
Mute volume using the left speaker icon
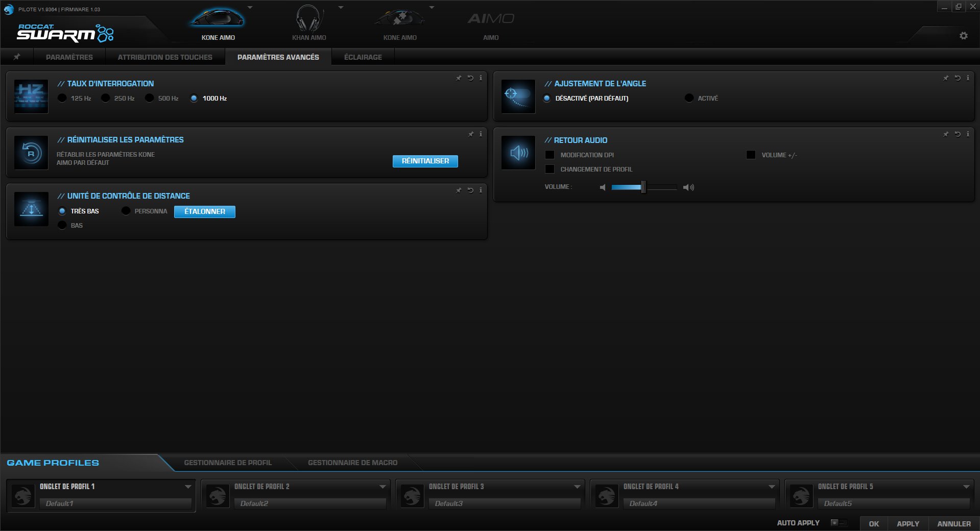pos(603,187)
